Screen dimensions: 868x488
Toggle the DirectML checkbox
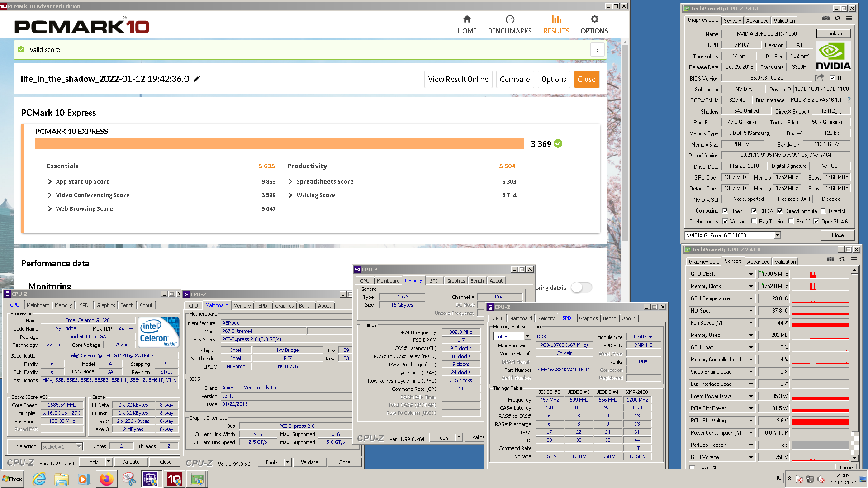pos(823,211)
